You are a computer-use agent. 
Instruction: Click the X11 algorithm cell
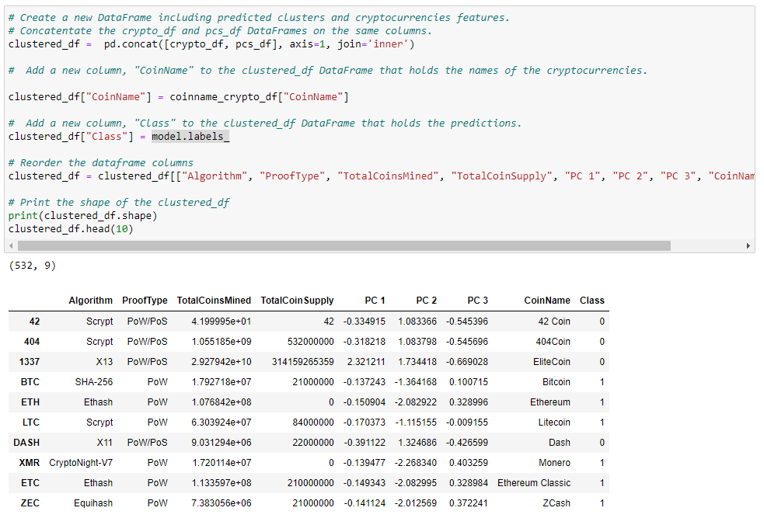[105, 443]
